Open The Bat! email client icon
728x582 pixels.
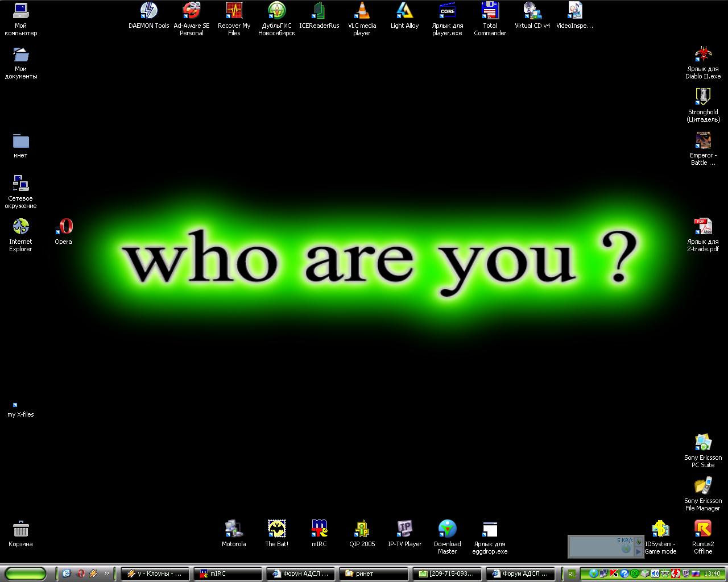tap(276, 529)
